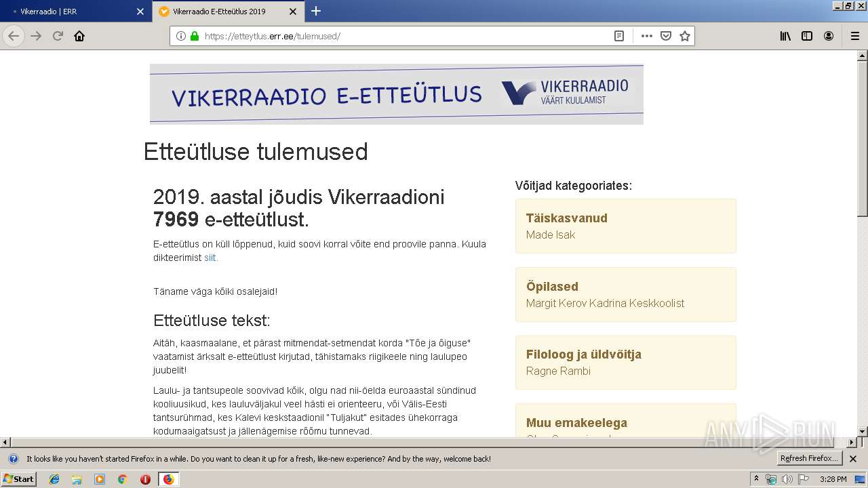
Task: View secure connection padlock details
Action: [195, 36]
